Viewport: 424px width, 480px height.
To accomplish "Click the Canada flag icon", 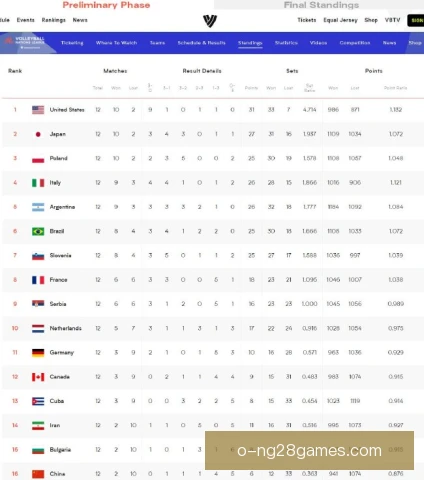I will click(38, 377).
